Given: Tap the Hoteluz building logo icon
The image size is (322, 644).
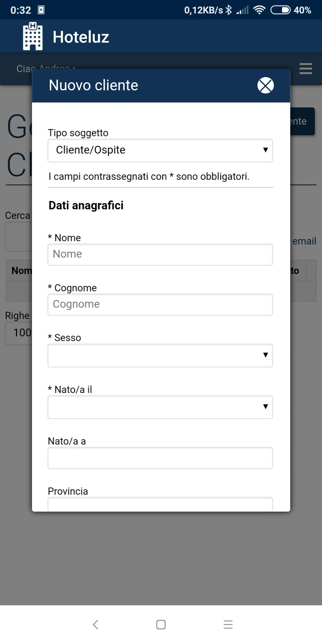Looking at the screenshot, I should point(33,36).
